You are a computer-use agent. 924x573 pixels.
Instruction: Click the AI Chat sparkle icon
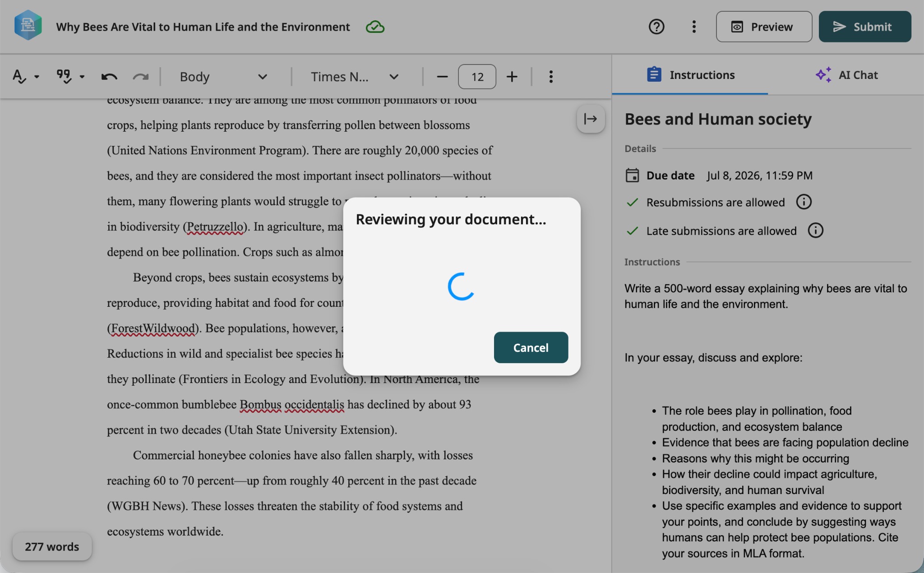point(823,75)
